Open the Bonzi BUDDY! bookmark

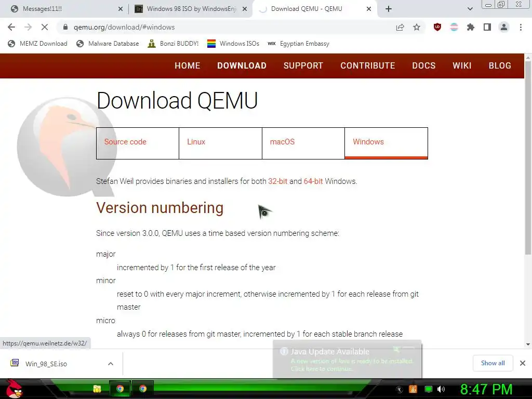tap(173, 44)
